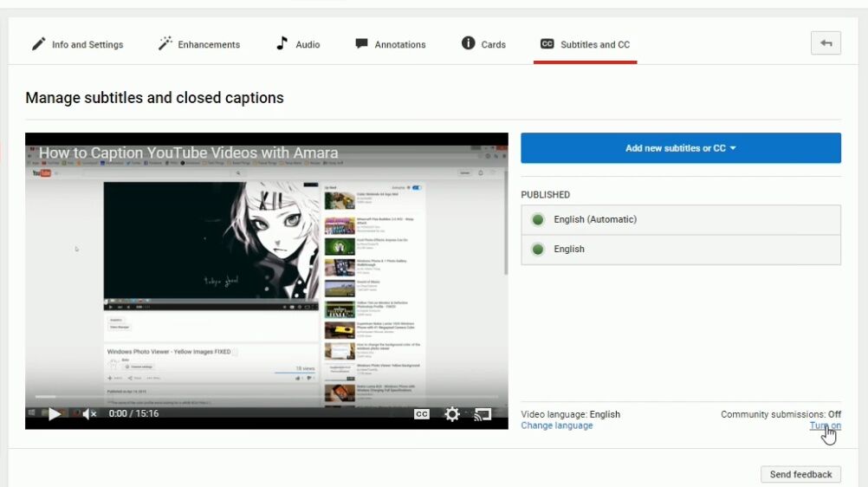Open the Info and Settings tab

point(77,44)
